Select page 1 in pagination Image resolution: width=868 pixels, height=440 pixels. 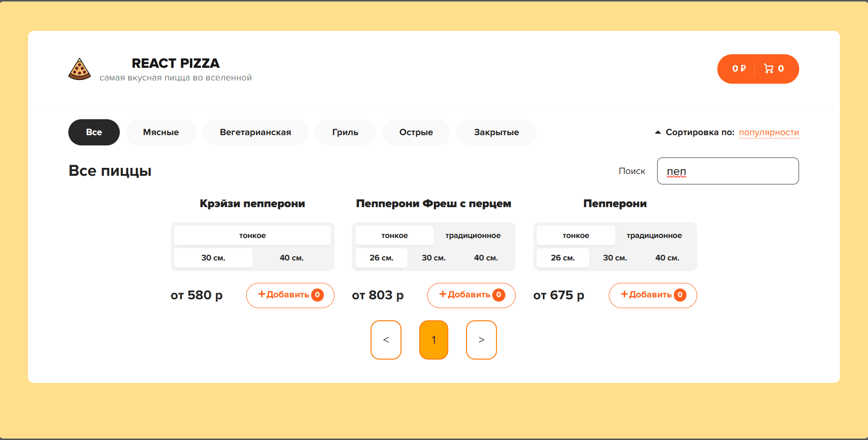click(x=434, y=340)
